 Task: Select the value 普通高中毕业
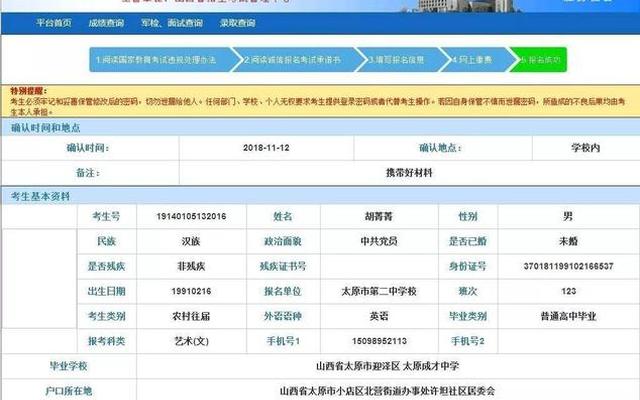(x=568, y=316)
